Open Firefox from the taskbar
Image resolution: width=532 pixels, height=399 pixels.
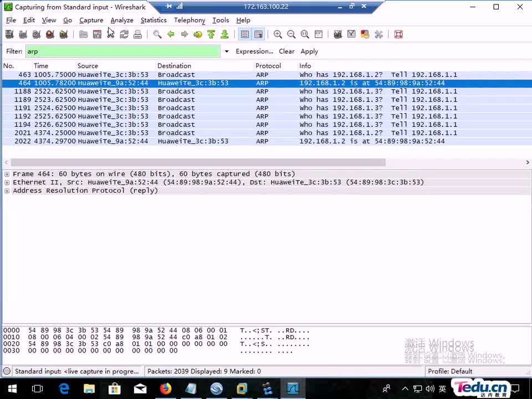coord(166,388)
